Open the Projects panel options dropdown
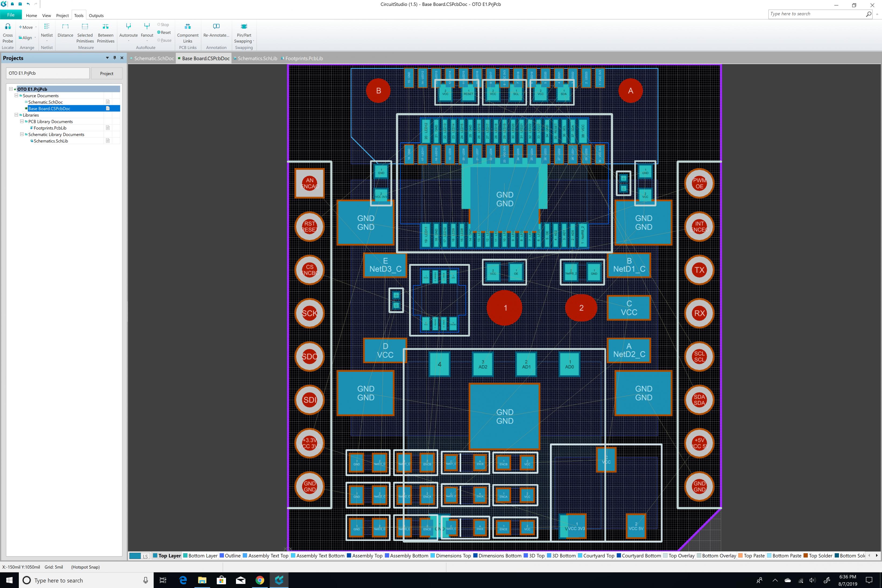Image resolution: width=882 pixels, height=588 pixels. (107, 58)
